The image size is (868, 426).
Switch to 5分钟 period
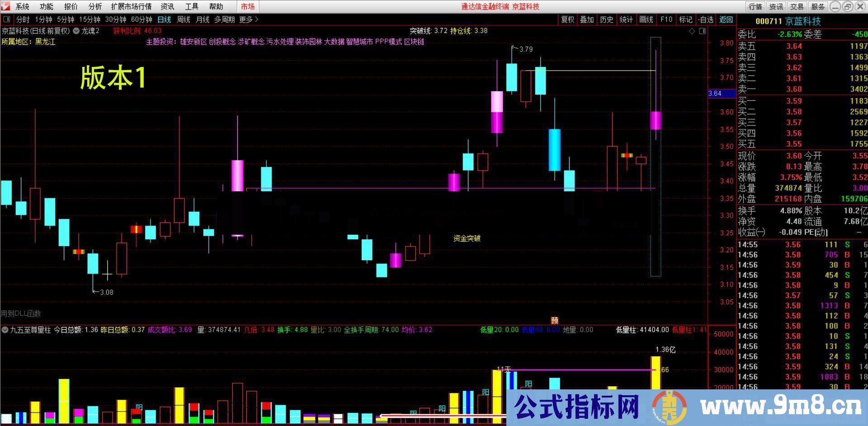[x=66, y=19]
